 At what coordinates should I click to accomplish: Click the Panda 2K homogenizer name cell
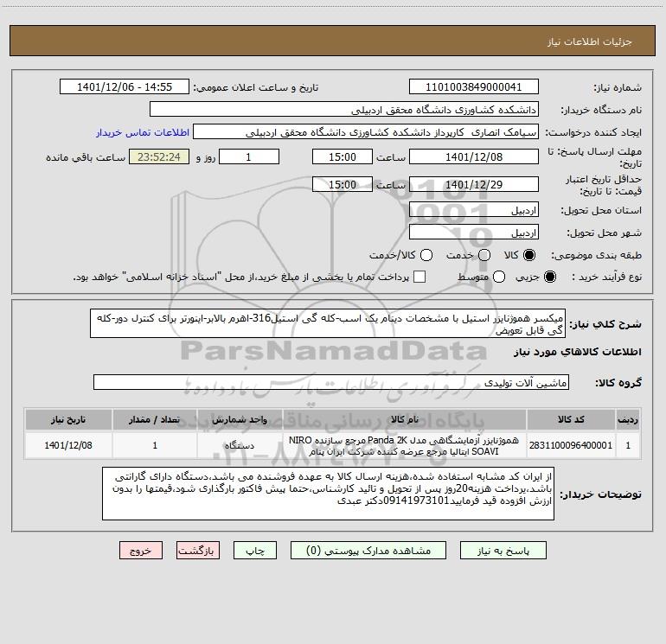(x=405, y=445)
